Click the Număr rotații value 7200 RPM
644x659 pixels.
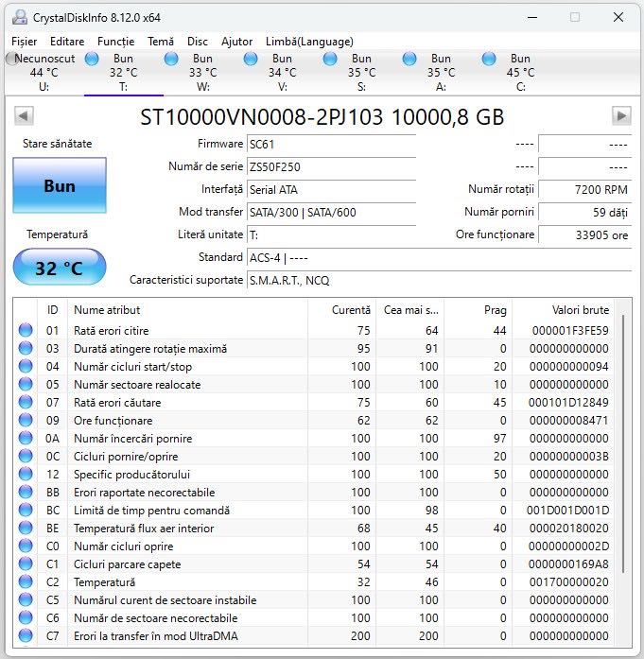click(x=584, y=189)
